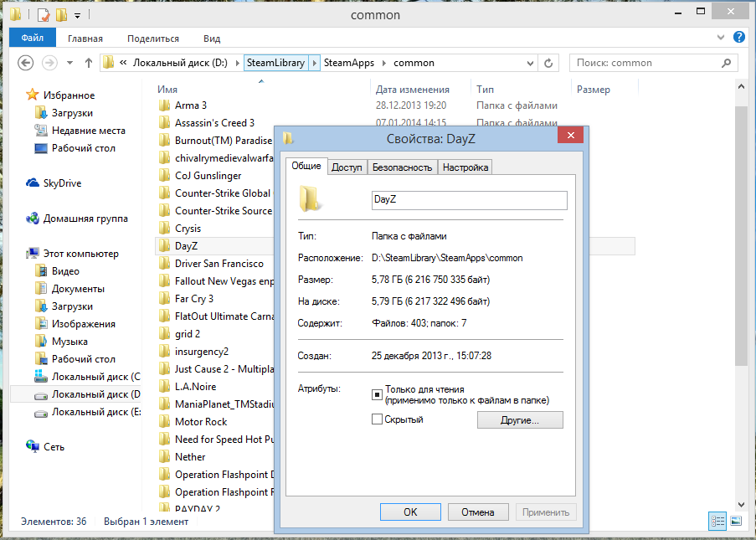
Task: Switch to large icons view icon
Action: coord(736,522)
